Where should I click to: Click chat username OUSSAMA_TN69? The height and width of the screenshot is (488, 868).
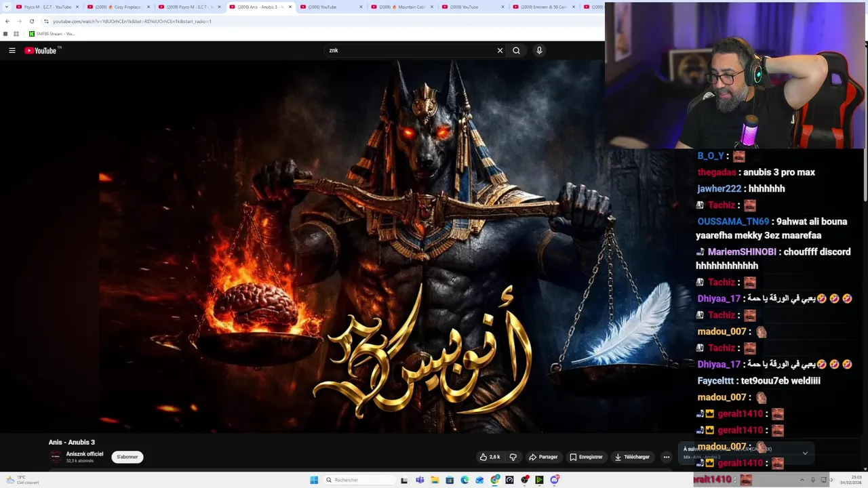(x=733, y=222)
